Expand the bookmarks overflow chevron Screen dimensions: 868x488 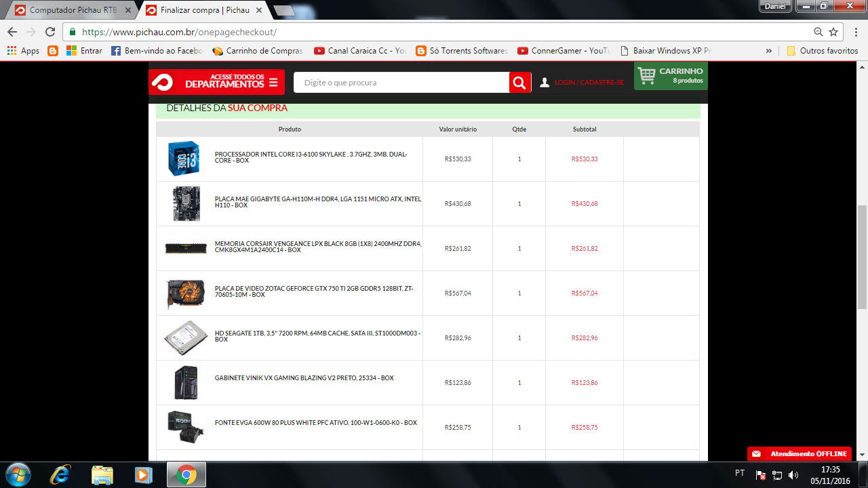coord(768,51)
